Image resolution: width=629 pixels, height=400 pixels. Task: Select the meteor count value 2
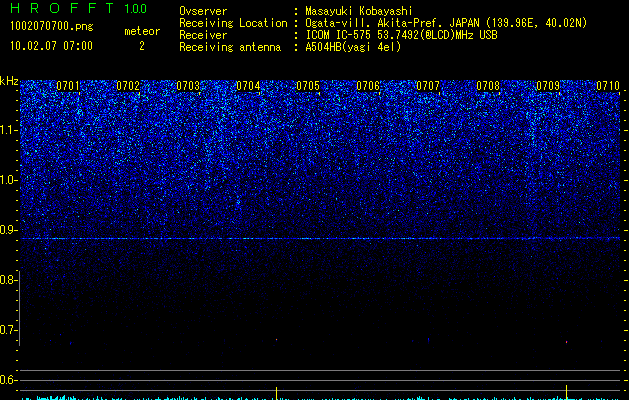point(142,46)
